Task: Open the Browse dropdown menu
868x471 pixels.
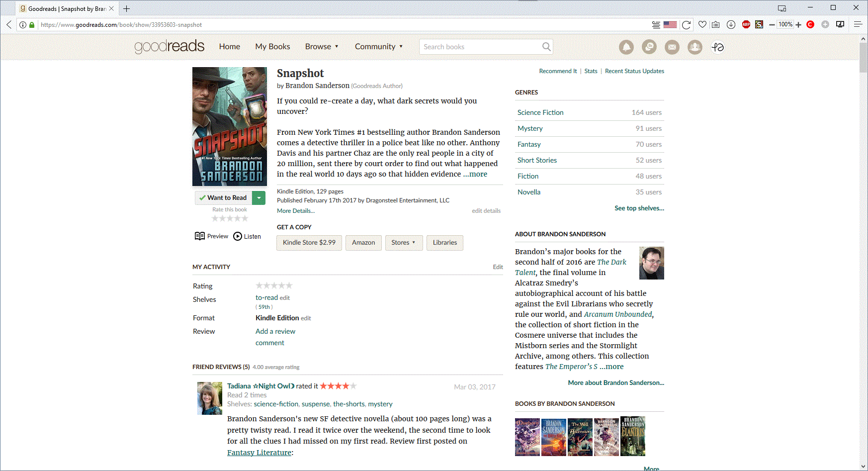Action: [322, 46]
